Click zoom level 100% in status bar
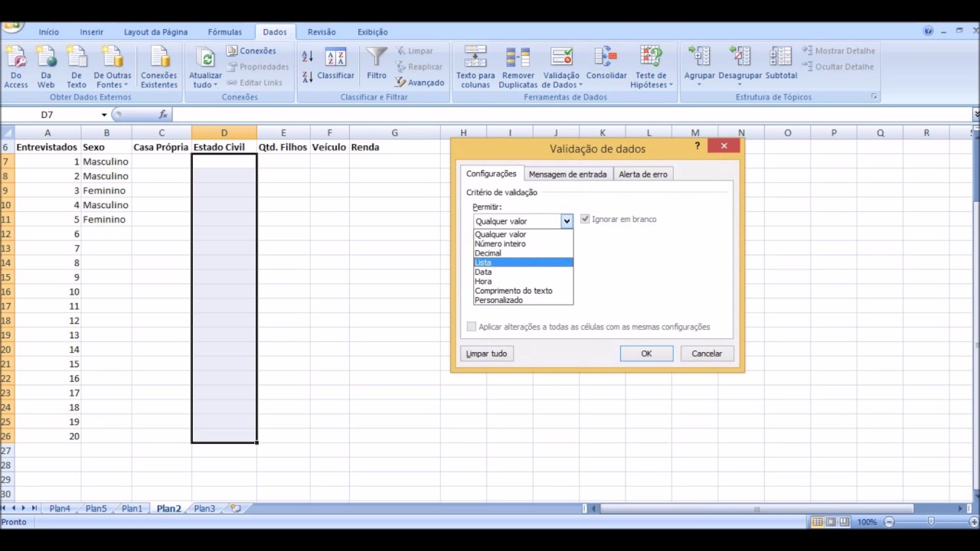Image resolution: width=980 pixels, height=551 pixels. pos(867,522)
